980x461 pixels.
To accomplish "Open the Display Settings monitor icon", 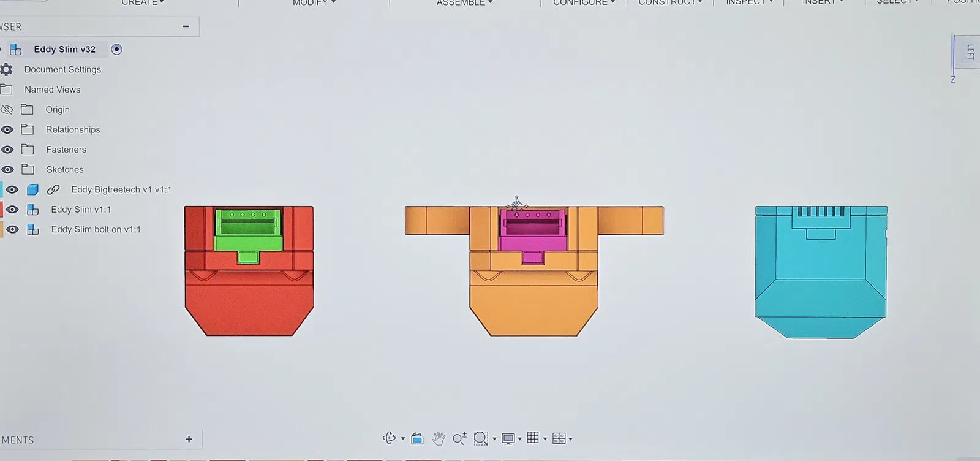I will pyautogui.click(x=508, y=438).
